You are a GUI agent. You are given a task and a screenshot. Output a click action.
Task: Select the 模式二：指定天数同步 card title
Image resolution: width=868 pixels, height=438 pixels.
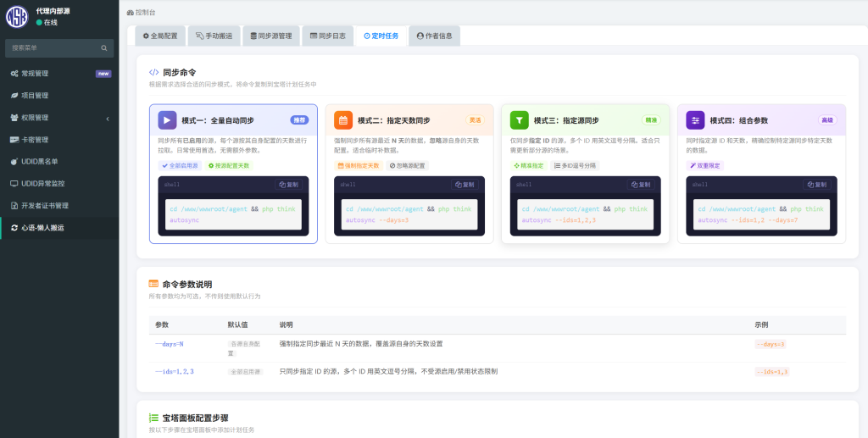tap(394, 120)
